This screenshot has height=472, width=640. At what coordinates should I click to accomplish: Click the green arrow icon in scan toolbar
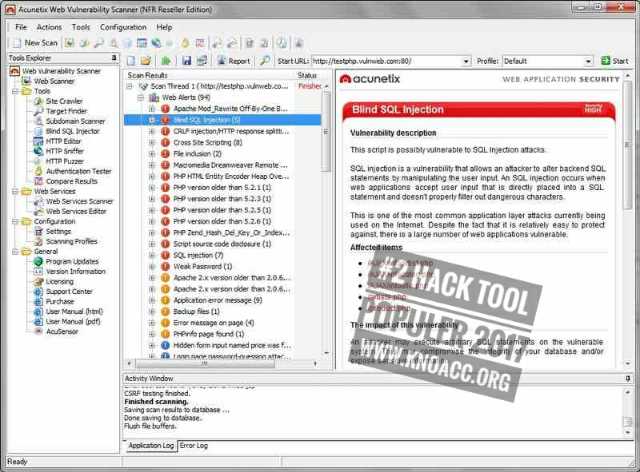tap(166, 61)
